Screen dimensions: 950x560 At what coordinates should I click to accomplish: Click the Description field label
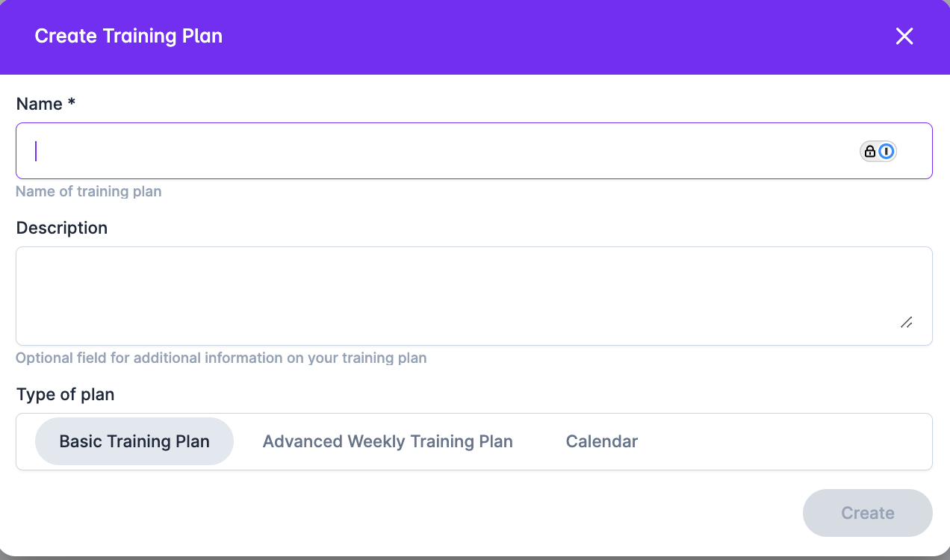(x=62, y=228)
